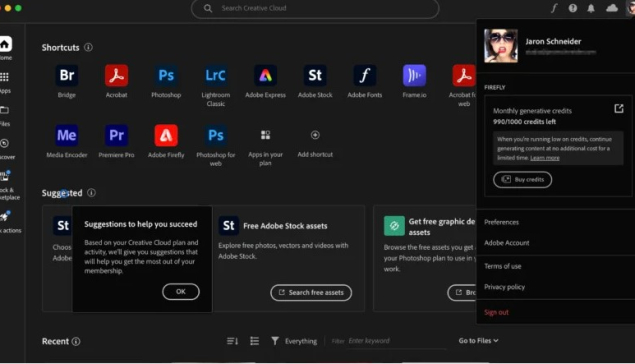Launch Lightroom Classic shortcut

click(x=215, y=75)
